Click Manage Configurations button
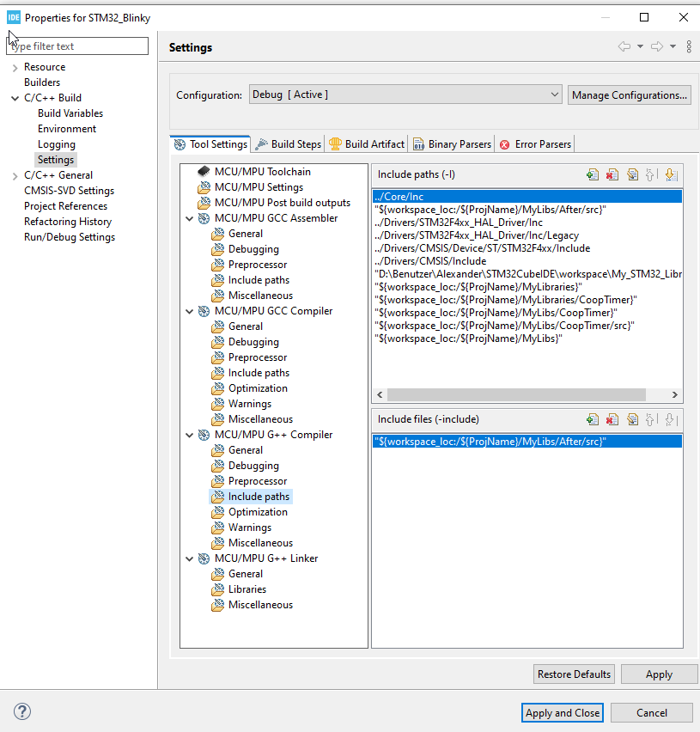 [629, 95]
